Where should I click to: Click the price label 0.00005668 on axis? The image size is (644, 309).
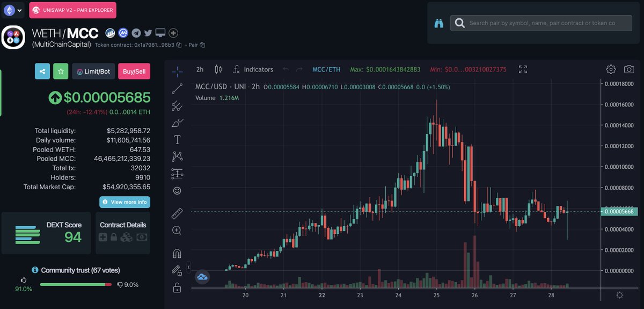click(620, 212)
